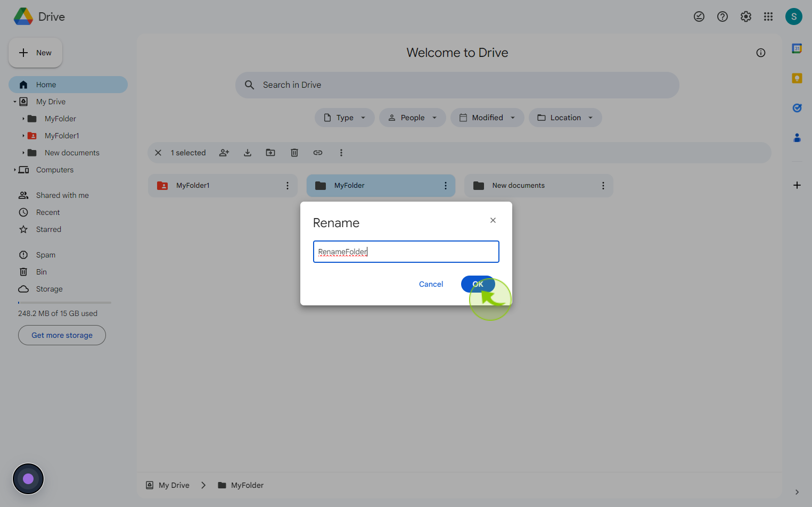Show details info icon

(x=761, y=53)
